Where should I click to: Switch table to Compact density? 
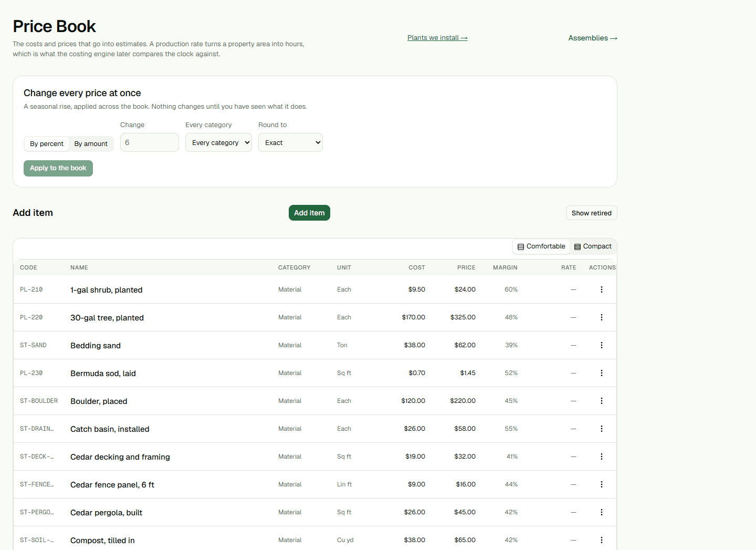click(593, 246)
